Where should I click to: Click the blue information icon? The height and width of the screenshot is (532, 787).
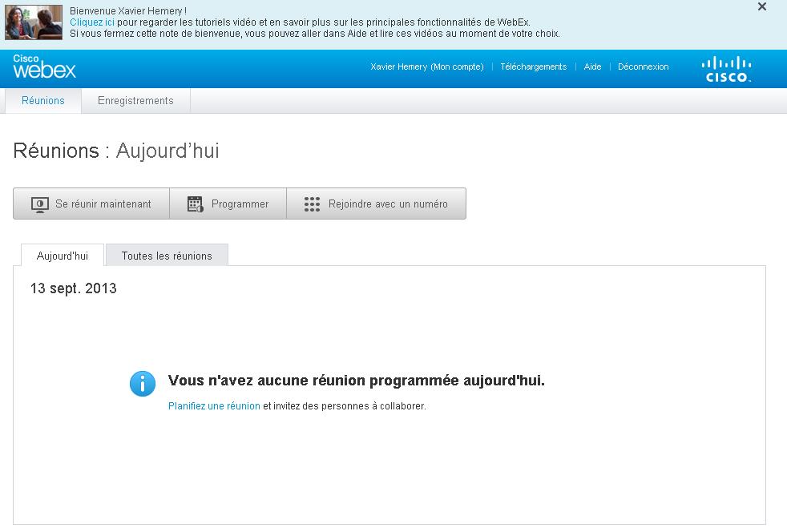143,384
